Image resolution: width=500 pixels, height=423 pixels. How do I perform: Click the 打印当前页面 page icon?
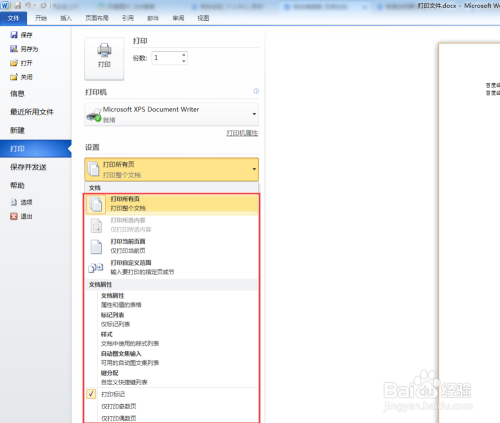(96, 247)
